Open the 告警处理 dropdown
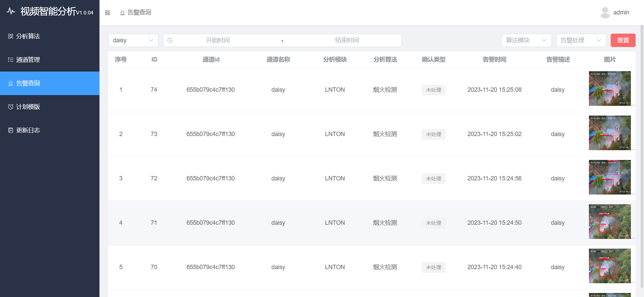The width and height of the screenshot is (644, 297). pos(581,40)
